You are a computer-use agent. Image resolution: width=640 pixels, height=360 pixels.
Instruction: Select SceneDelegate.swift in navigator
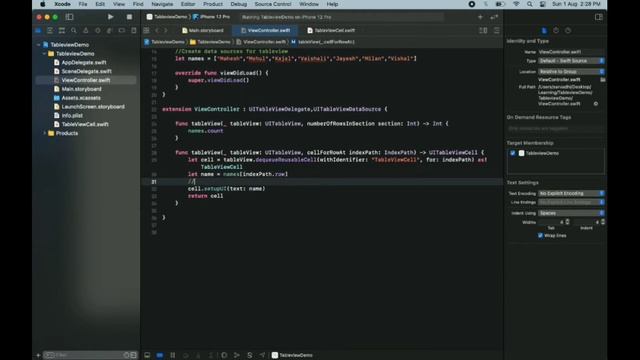86,71
